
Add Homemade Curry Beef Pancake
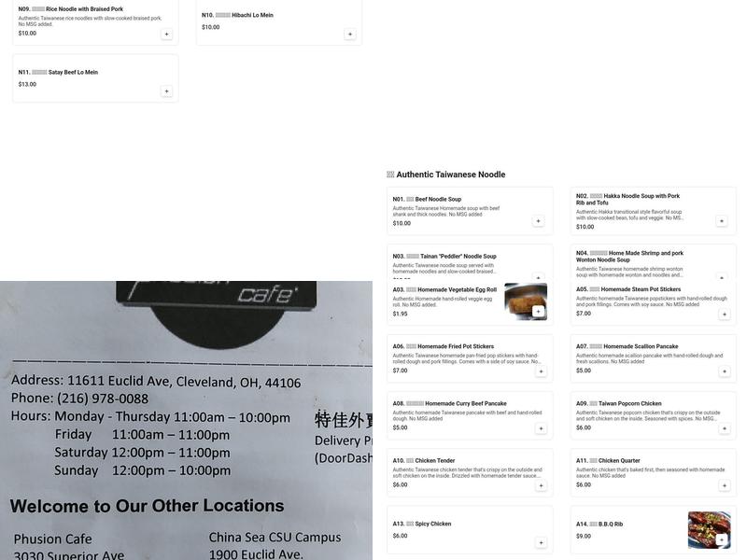(x=538, y=427)
